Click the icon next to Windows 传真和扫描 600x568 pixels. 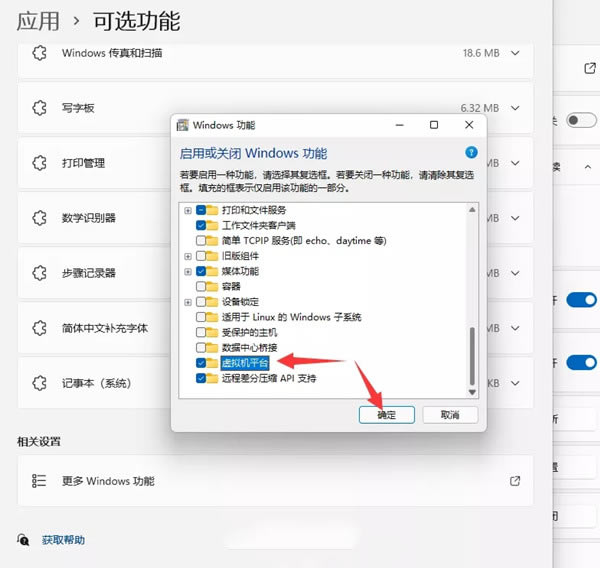click(39, 53)
